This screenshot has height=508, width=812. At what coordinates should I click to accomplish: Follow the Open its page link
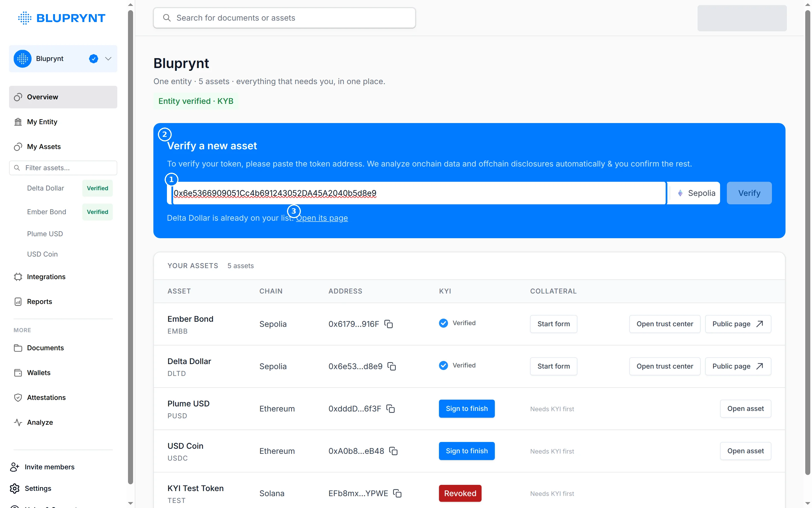(321, 218)
